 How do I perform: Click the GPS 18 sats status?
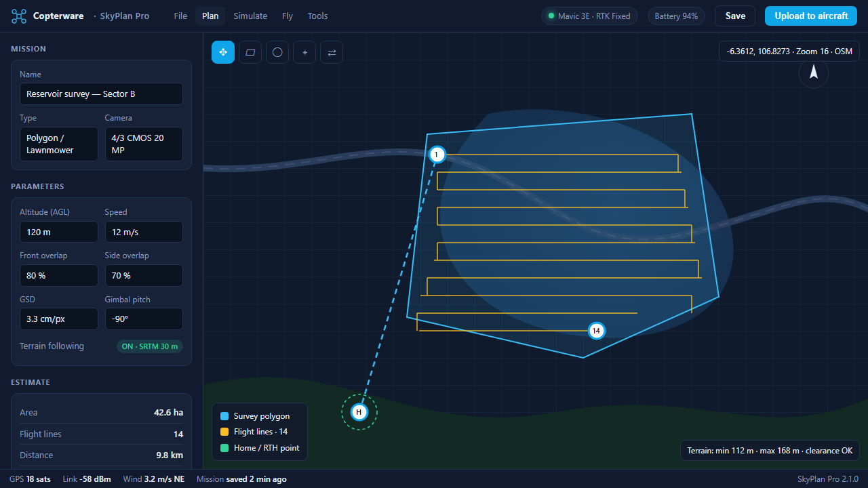pyautogui.click(x=30, y=479)
